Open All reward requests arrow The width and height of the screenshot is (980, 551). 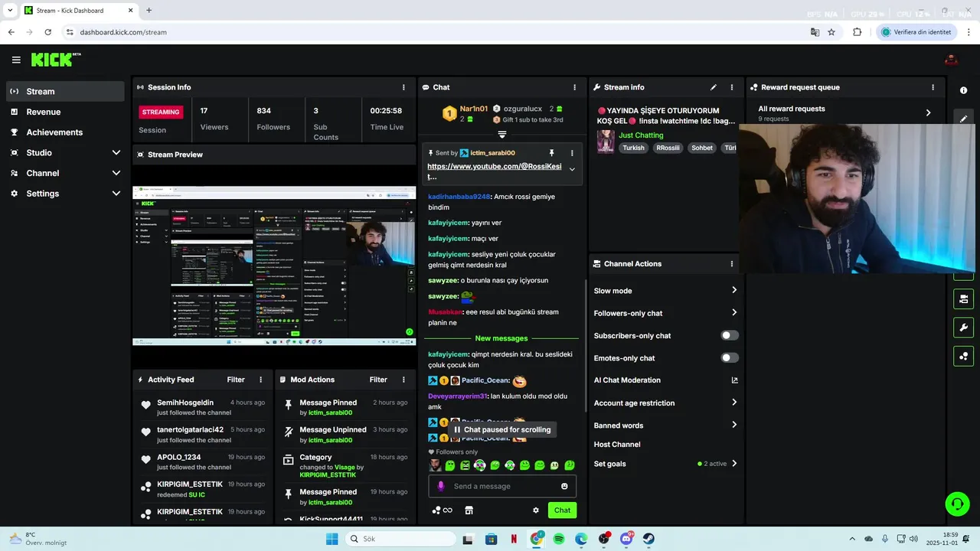(928, 112)
